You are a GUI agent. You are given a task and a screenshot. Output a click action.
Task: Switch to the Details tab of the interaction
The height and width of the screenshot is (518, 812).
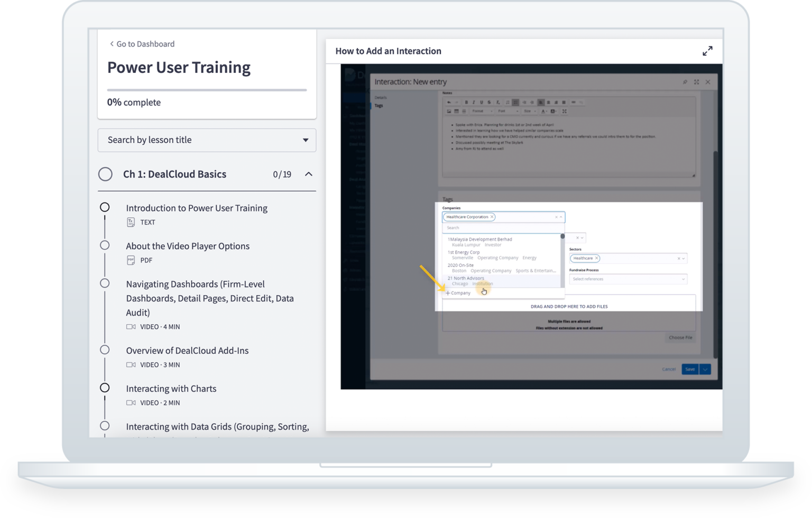(380, 97)
